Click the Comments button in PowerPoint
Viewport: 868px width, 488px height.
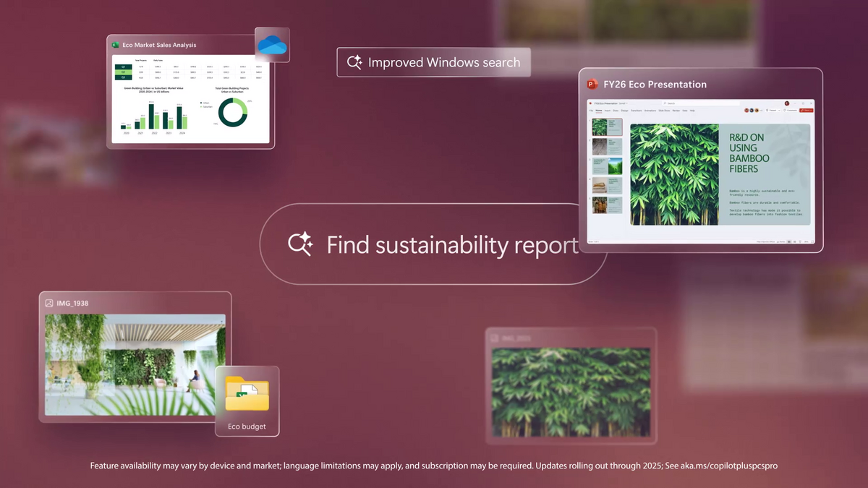tap(788, 111)
